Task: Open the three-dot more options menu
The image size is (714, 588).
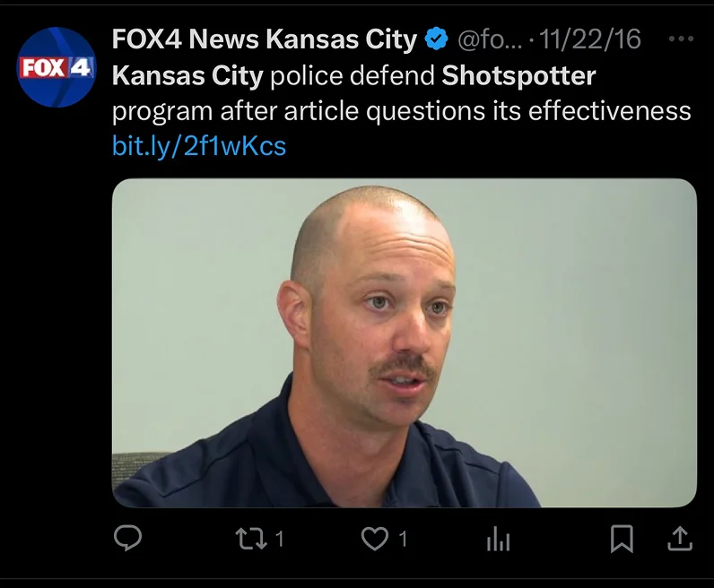Action: point(681,39)
